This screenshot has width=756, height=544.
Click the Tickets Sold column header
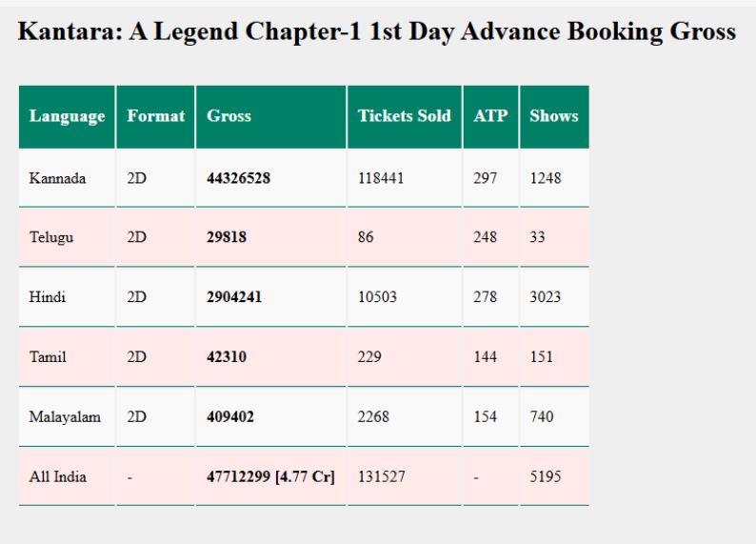tap(405, 116)
